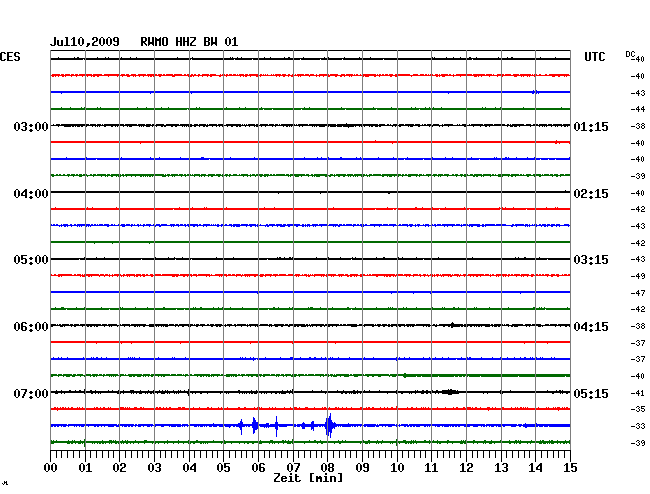Image resolution: width=650 pixels, height=494 pixels.
Task: Click the "UTC" column header
Action: coord(594,57)
